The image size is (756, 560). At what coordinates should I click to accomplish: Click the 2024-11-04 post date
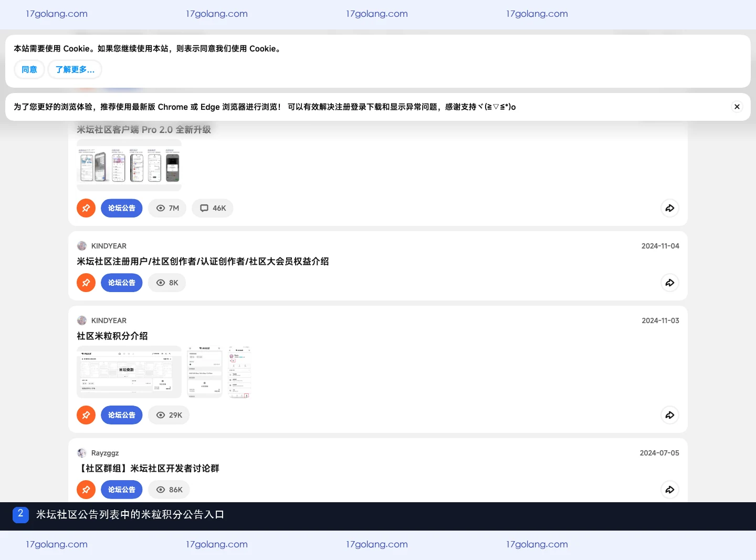click(660, 246)
